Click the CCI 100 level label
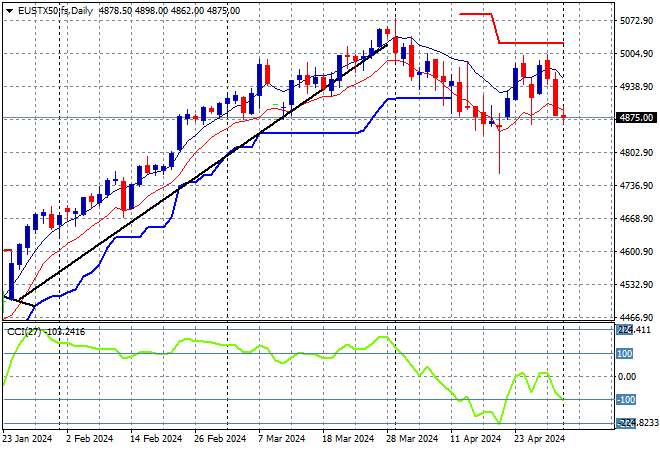The height and width of the screenshot is (450, 660). (625, 353)
